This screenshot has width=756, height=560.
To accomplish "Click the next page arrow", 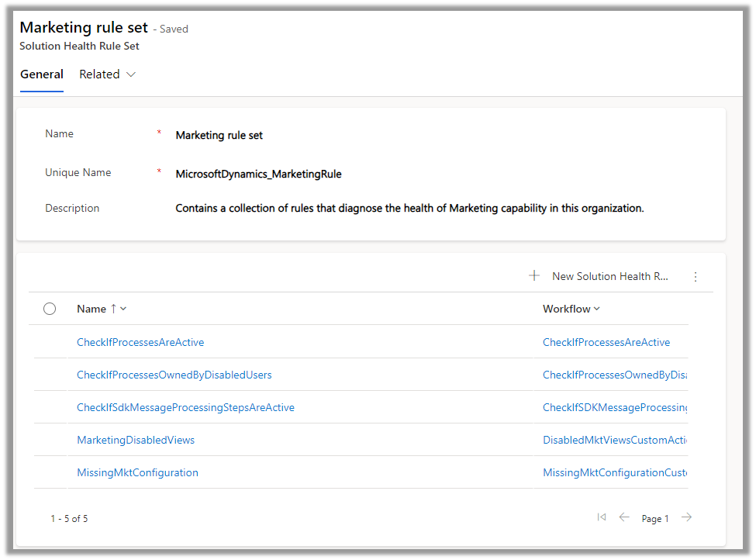I will (x=686, y=517).
